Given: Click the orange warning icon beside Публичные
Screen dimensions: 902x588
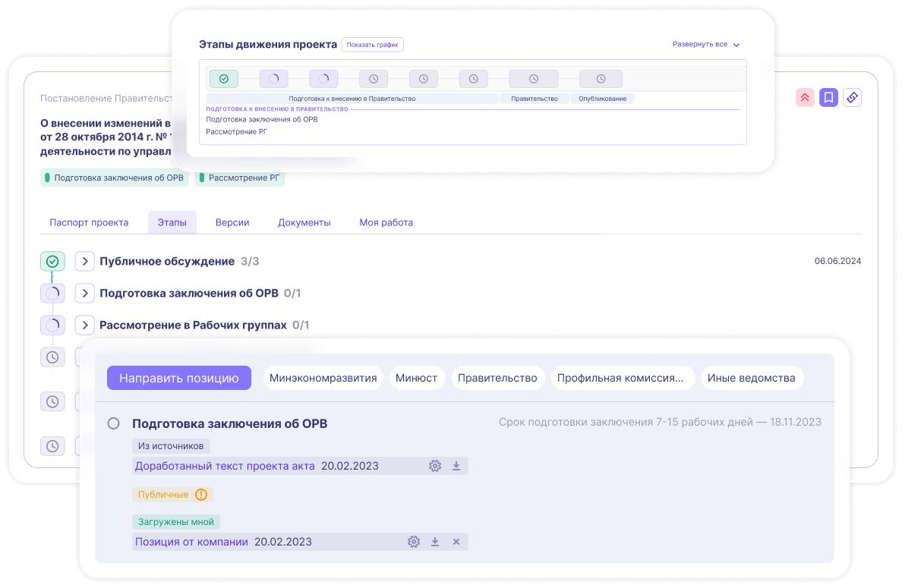Looking at the screenshot, I should tap(200, 495).
